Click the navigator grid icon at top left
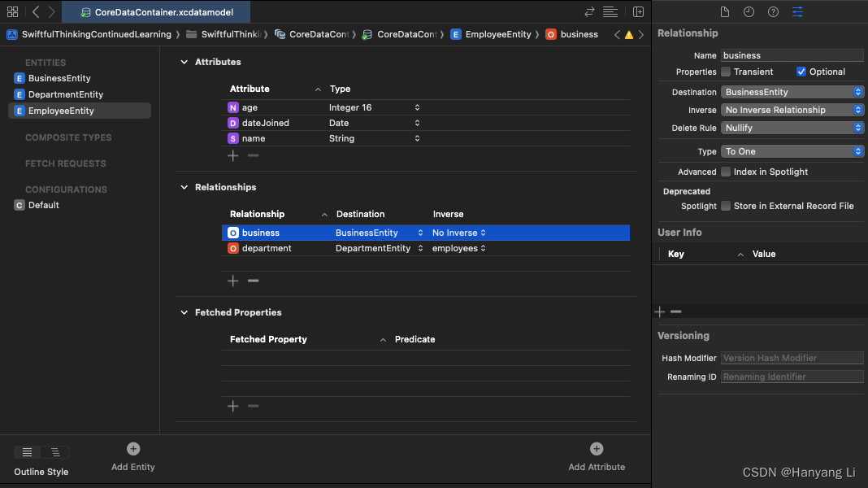The width and height of the screenshot is (868, 488). [x=12, y=11]
